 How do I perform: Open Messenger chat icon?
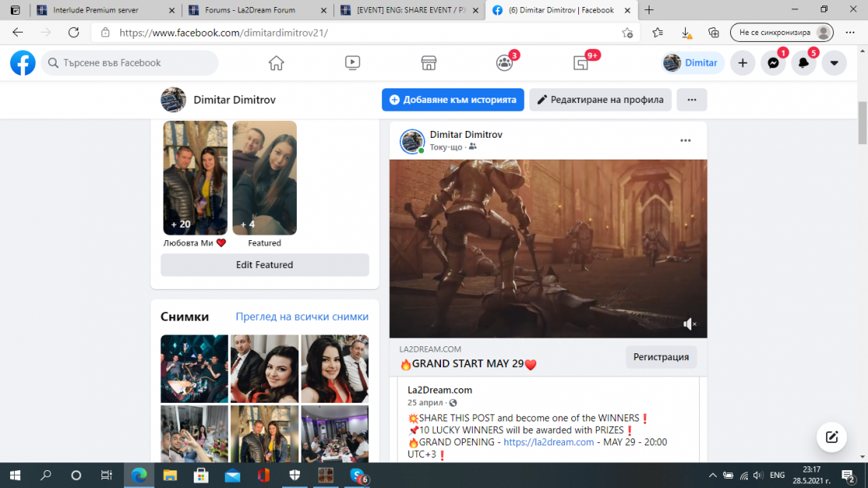773,64
